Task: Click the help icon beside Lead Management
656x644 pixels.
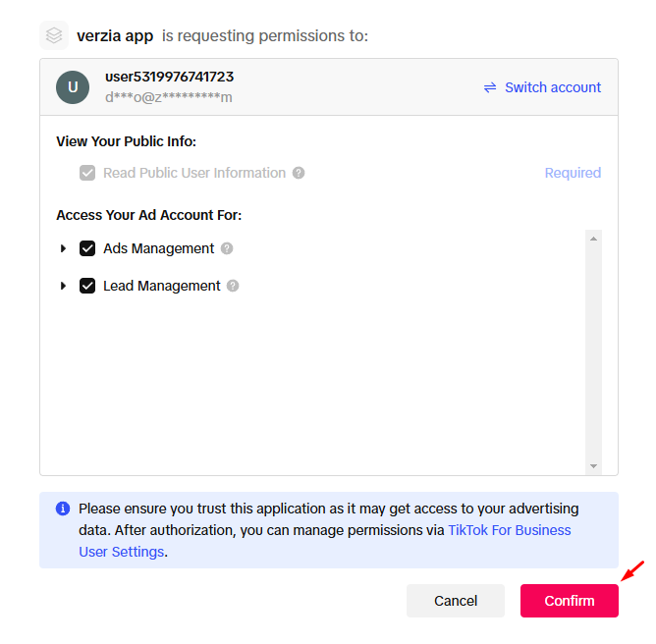Action: pyautogui.click(x=233, y=286)
